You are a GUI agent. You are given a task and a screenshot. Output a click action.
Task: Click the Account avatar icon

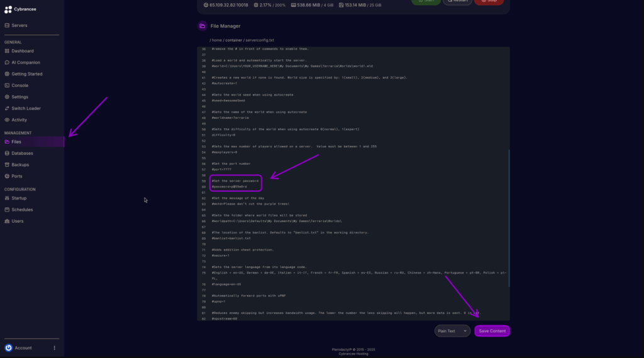9,348
